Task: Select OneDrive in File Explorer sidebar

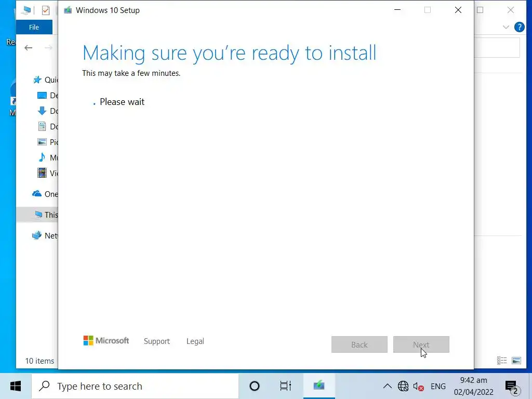Action: (x=45, y=194)
